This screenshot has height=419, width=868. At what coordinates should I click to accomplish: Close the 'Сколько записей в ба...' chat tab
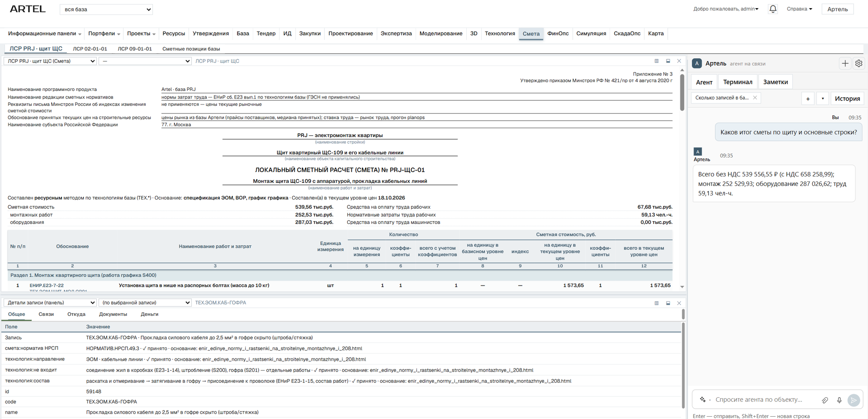755,98
